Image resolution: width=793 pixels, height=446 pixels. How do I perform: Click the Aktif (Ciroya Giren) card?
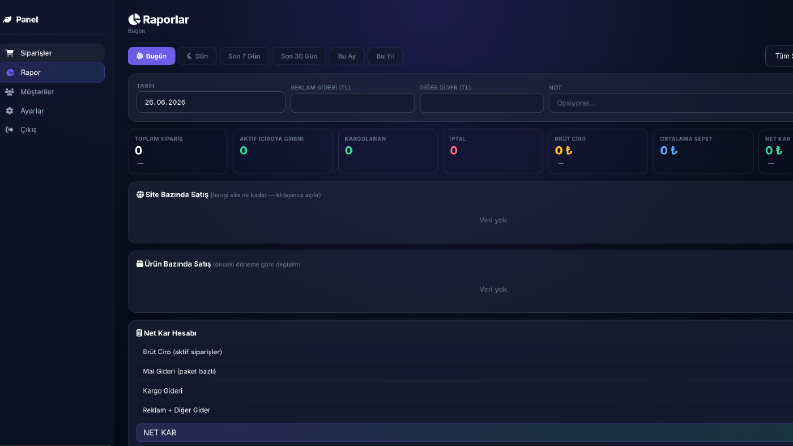pos(283,151)
